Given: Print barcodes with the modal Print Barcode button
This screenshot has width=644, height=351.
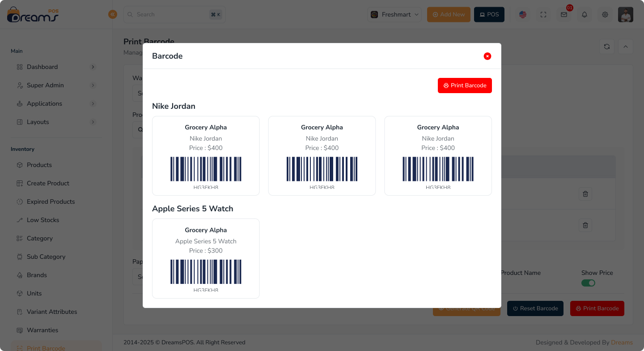Looking at the screenshot, I should (465, 86).
